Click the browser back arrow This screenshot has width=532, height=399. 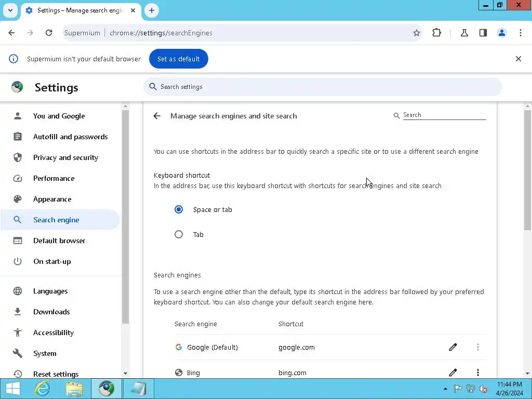[11, 33]
